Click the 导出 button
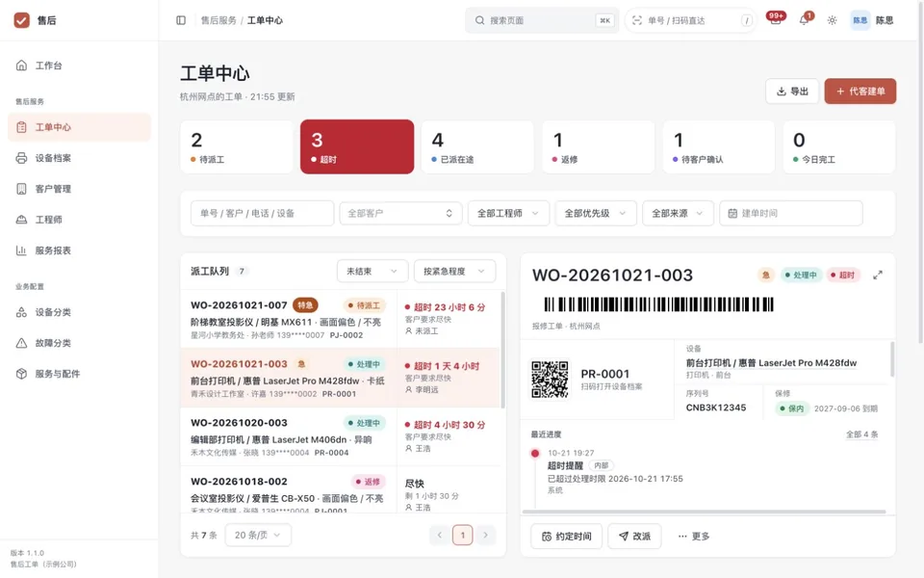The image size is (924, 578). (792, 91)
